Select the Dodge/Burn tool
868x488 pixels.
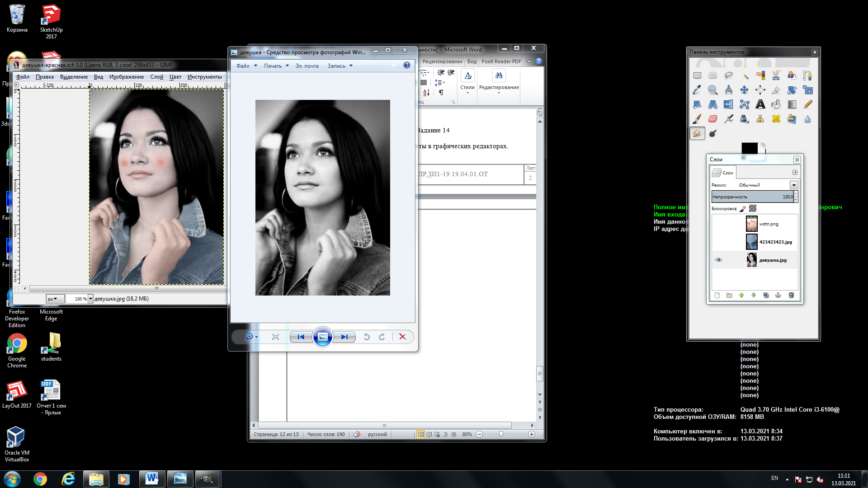coord(713,133)
